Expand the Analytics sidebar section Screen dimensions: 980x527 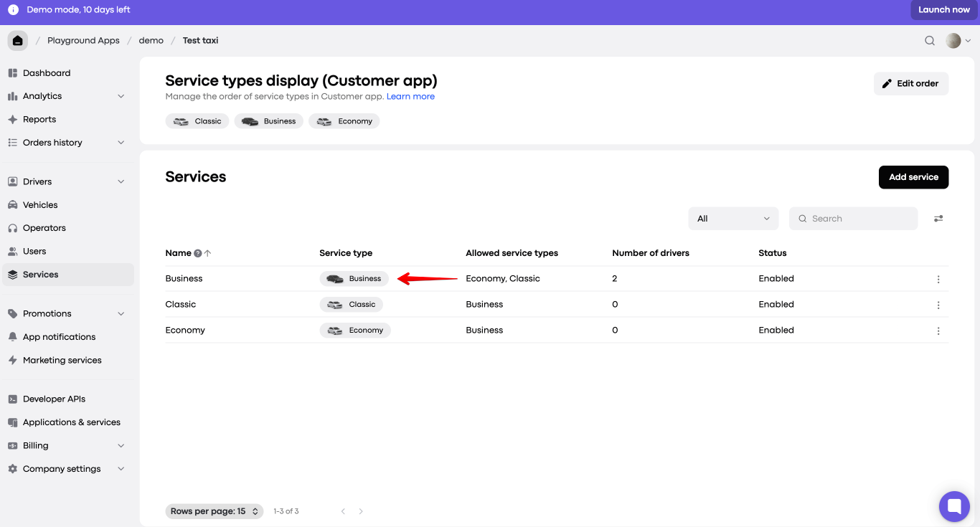pos(121,96)
